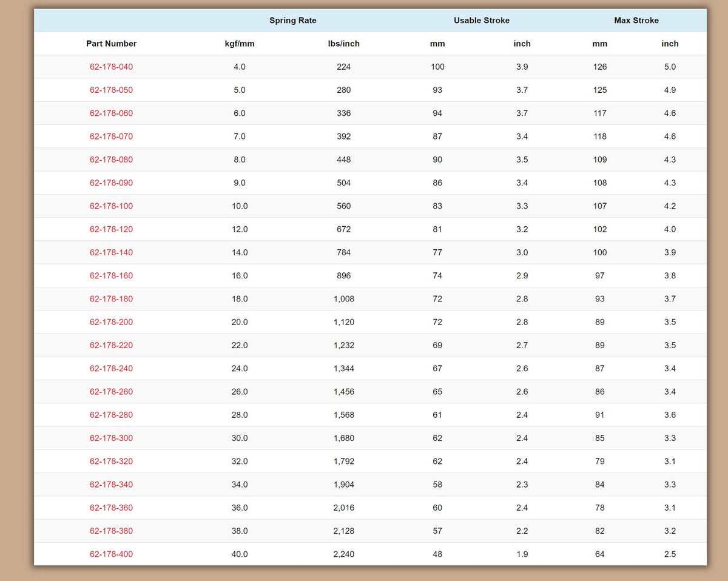Click the 2,240 lbs/inch cell

point(343,554)
